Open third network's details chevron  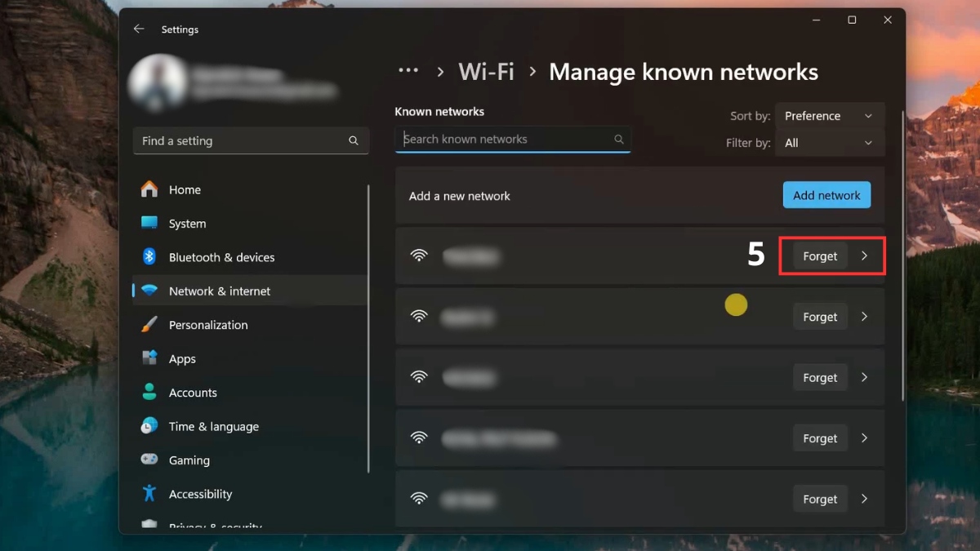(x=865, y=378)
